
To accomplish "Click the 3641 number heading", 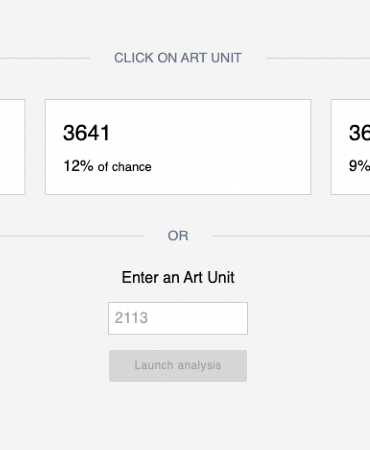I will (86, 133).
